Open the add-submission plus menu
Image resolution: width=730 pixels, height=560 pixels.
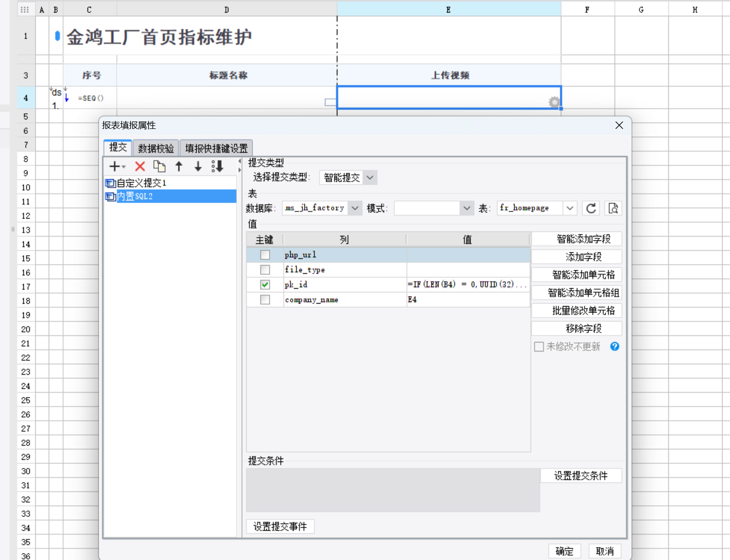tap(117, 166)
